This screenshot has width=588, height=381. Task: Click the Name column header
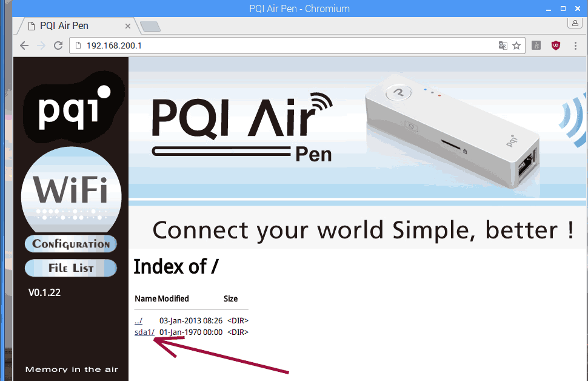[x=145, y=299]
